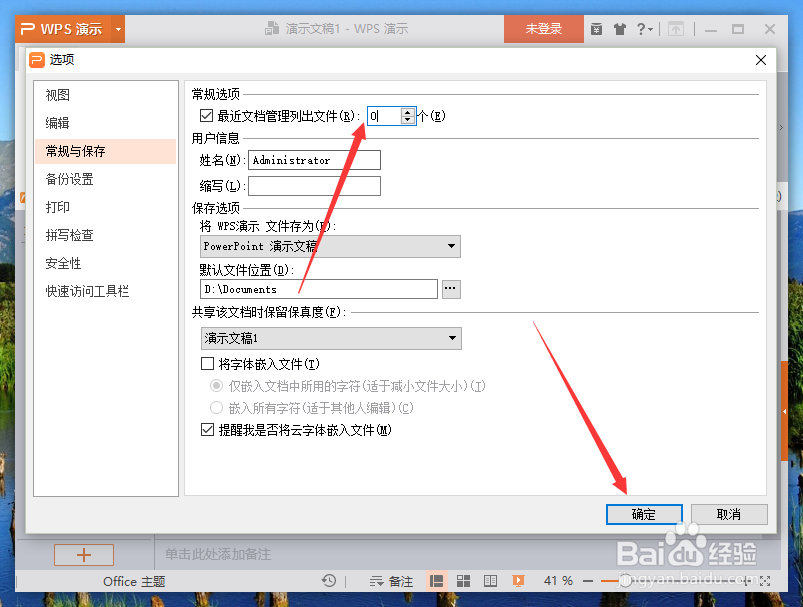803x607 pixels.
Task: Close the 选项 dialog
Action: click(x=760, y=60)
